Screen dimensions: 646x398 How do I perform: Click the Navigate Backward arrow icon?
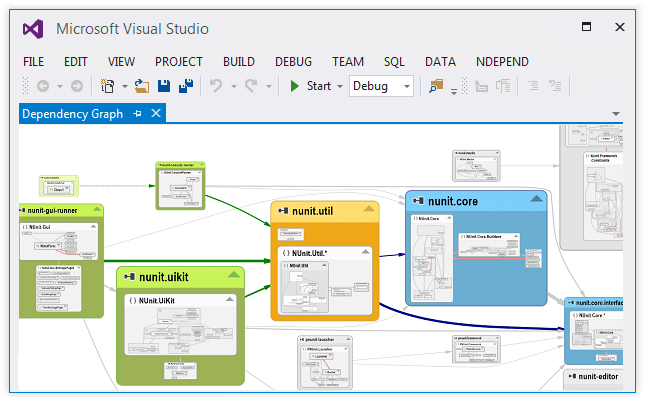pyautogui.click(x=43, y=86)
